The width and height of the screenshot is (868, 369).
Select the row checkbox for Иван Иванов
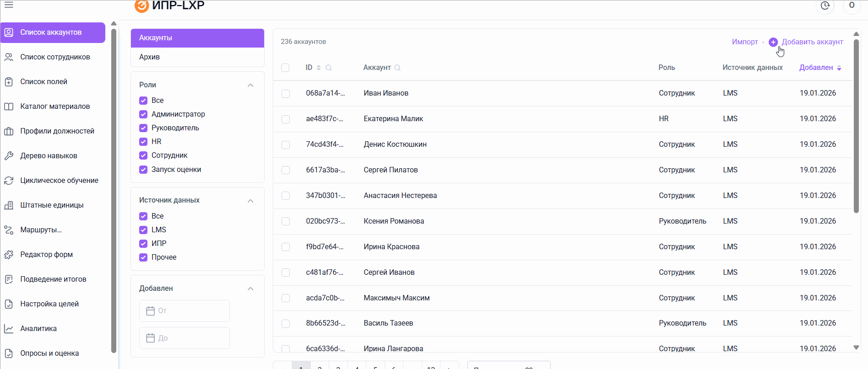[286, 93]
